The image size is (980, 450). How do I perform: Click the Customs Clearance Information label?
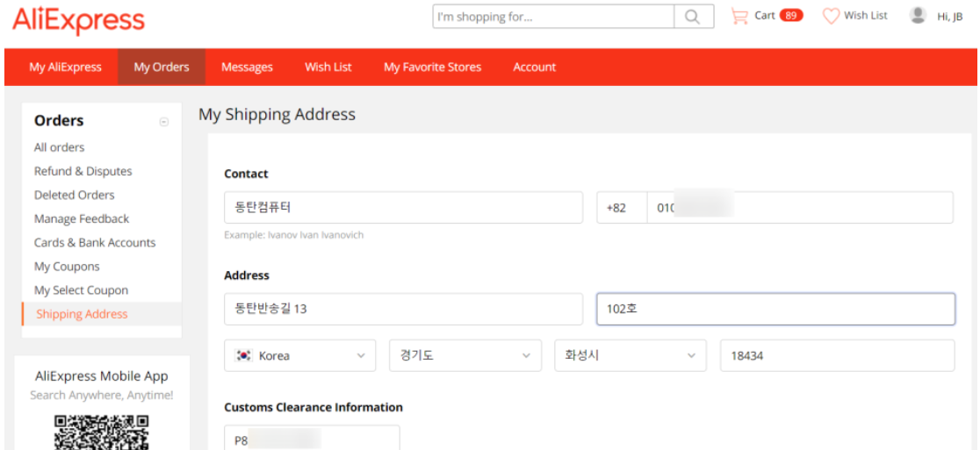(313, 407)
